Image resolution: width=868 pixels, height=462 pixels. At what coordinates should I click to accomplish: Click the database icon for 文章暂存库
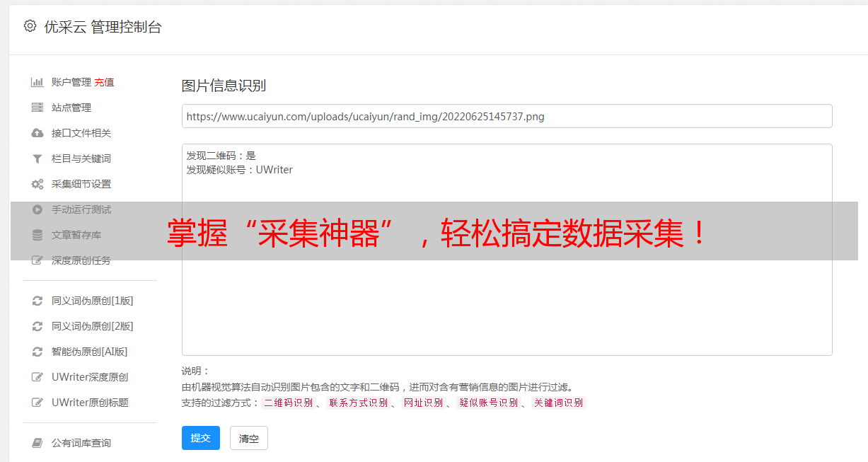tap(37, 235)
